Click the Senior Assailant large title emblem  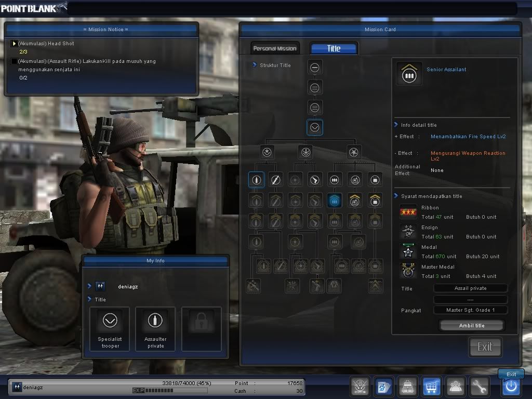pyautogui.click(x=409, y=73)
